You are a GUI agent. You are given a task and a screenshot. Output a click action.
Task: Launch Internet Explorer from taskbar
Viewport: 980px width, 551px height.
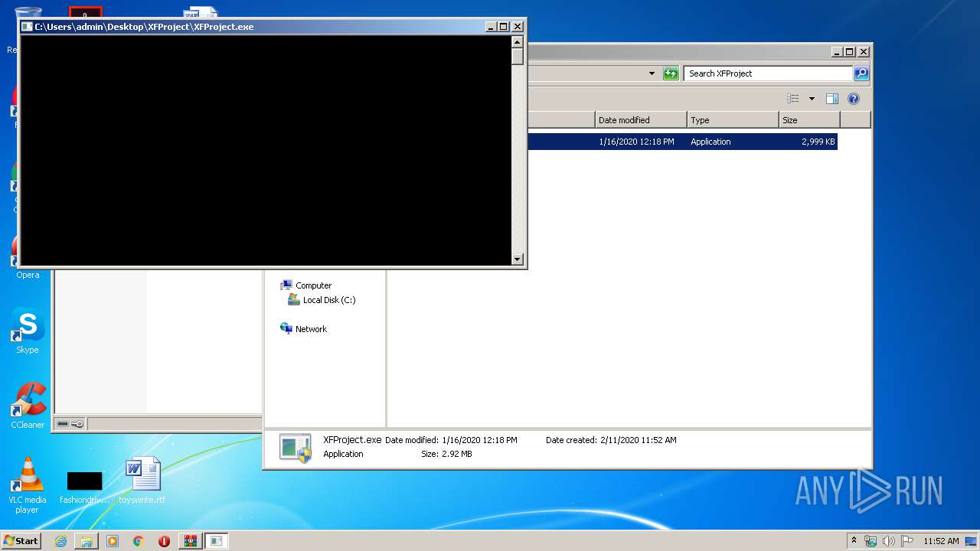[x=60, y=541]
